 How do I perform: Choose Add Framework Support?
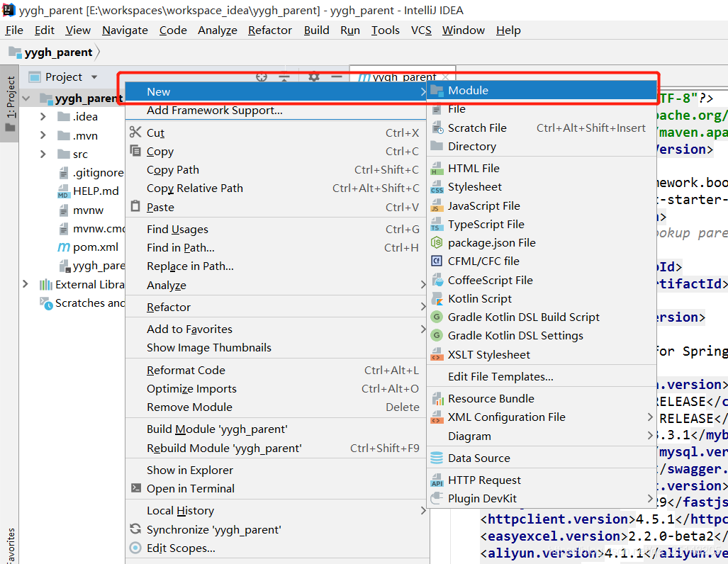pyautogui.click(x=276, y=110)
